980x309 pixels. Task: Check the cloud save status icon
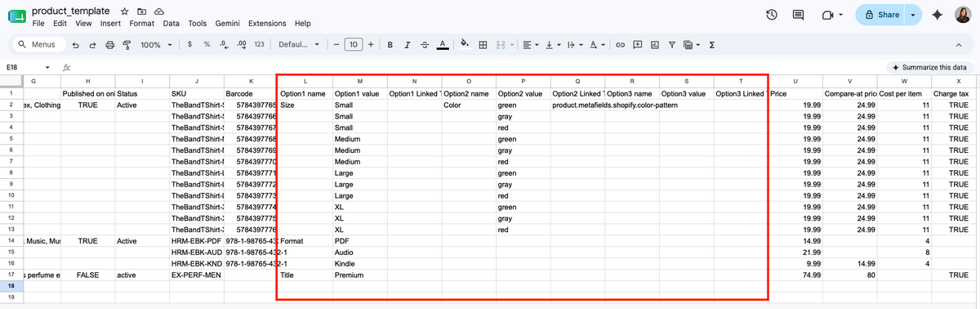158,11
